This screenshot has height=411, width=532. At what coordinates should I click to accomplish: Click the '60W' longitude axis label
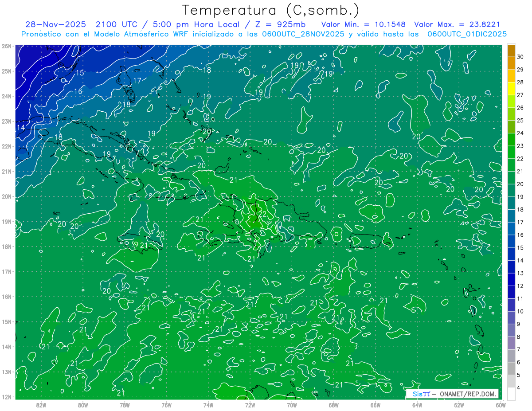[x=501, y=405]
